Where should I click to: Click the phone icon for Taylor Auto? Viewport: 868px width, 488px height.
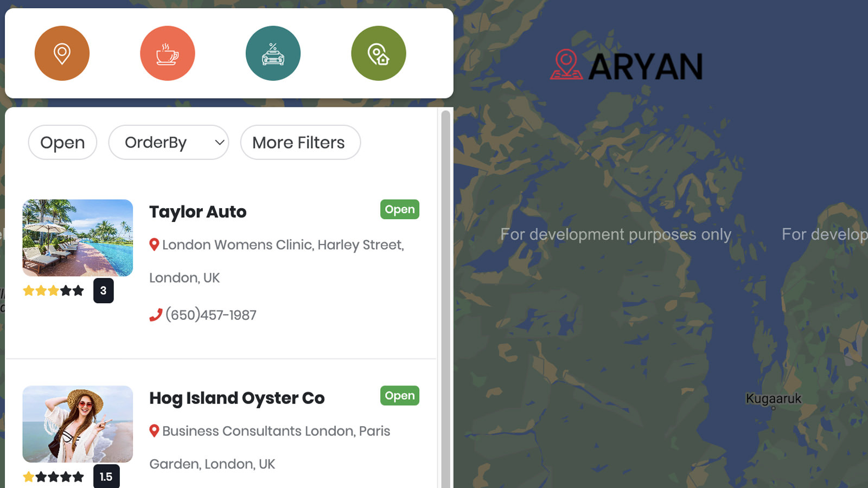click(156, 315)
